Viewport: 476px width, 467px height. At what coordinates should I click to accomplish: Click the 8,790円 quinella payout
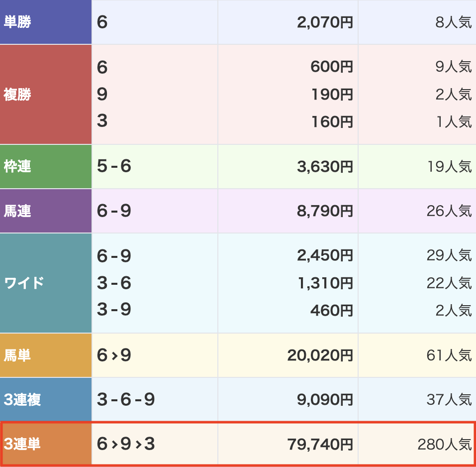coord(325,211)
